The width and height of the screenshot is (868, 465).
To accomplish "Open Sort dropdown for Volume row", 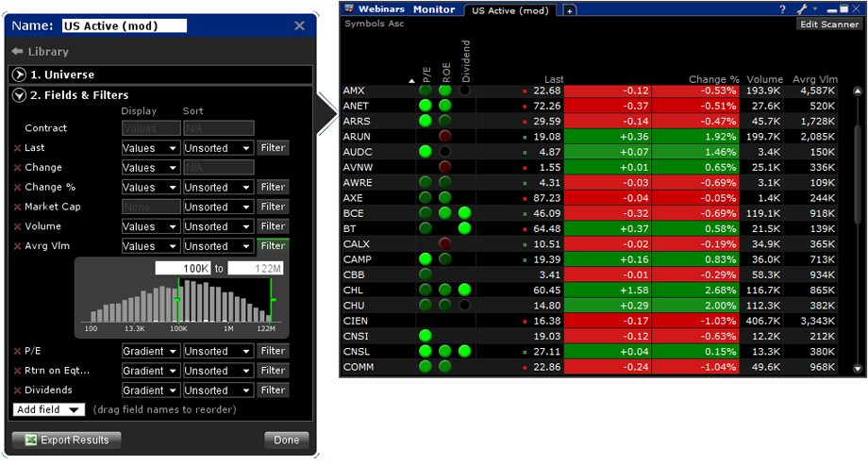I will coord(218,226).
